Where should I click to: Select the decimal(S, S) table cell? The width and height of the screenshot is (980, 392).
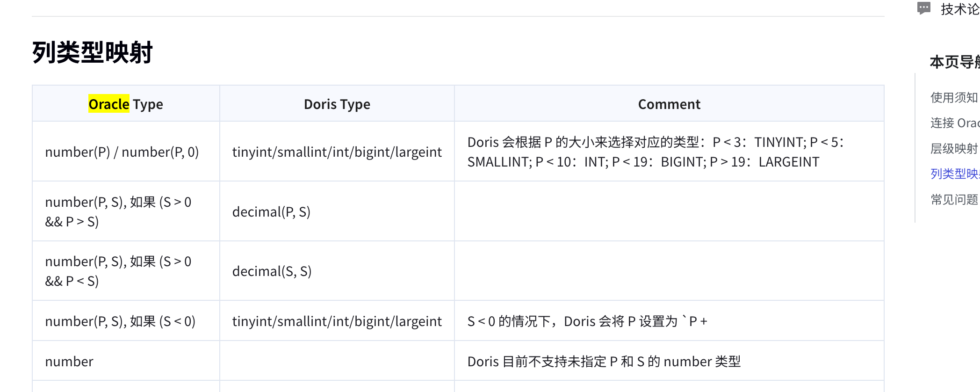(272, 271)
